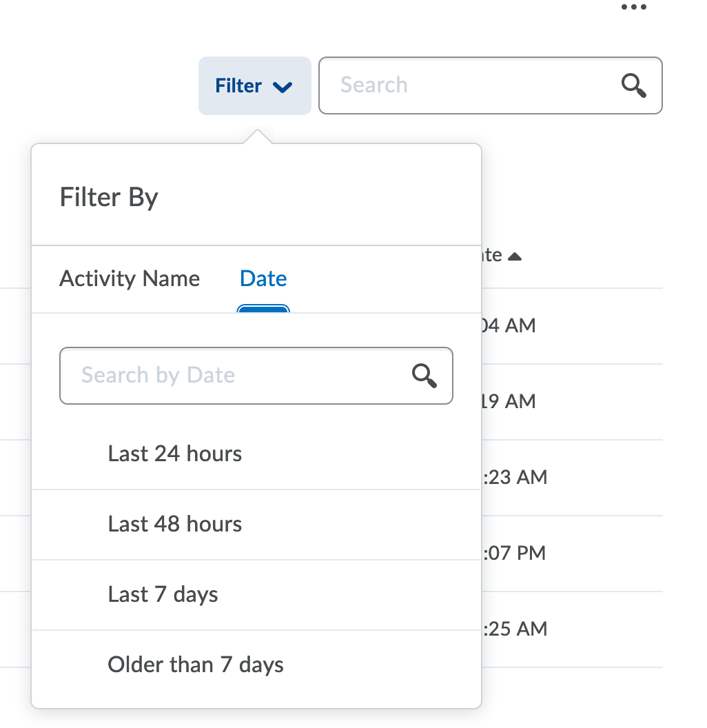Focus the Search by Date field
Viewport: 707px width, 728px height.
(234, 376)
